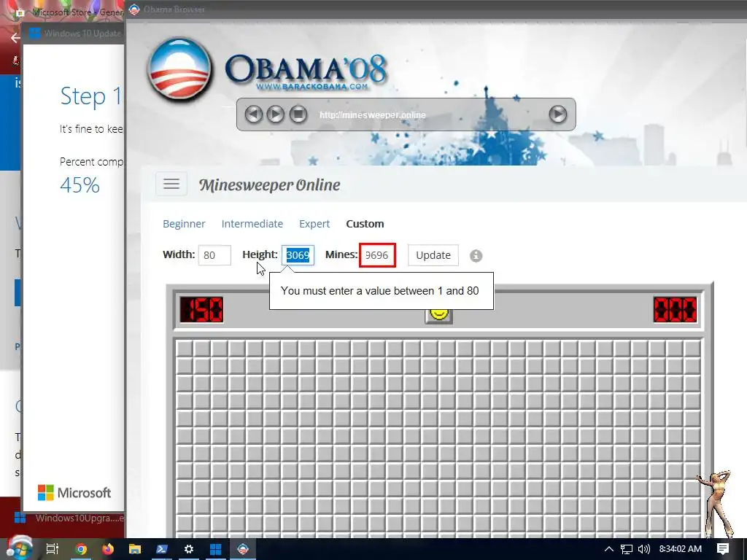Click the dancing figure at bottom right
747x560 pixels.
(717, 504)
